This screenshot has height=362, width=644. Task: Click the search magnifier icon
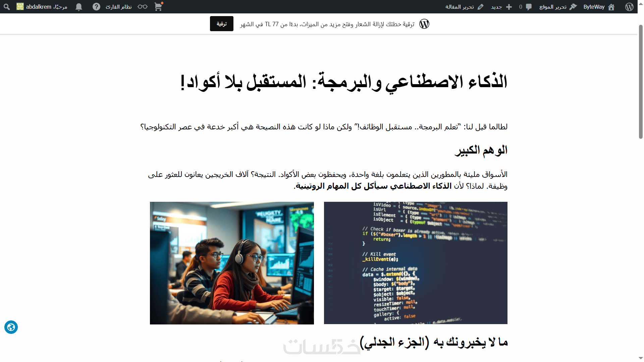[7, 7]
